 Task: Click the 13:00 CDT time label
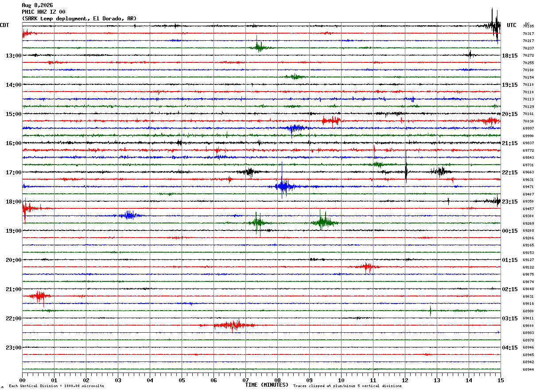[x=13, y=56]
